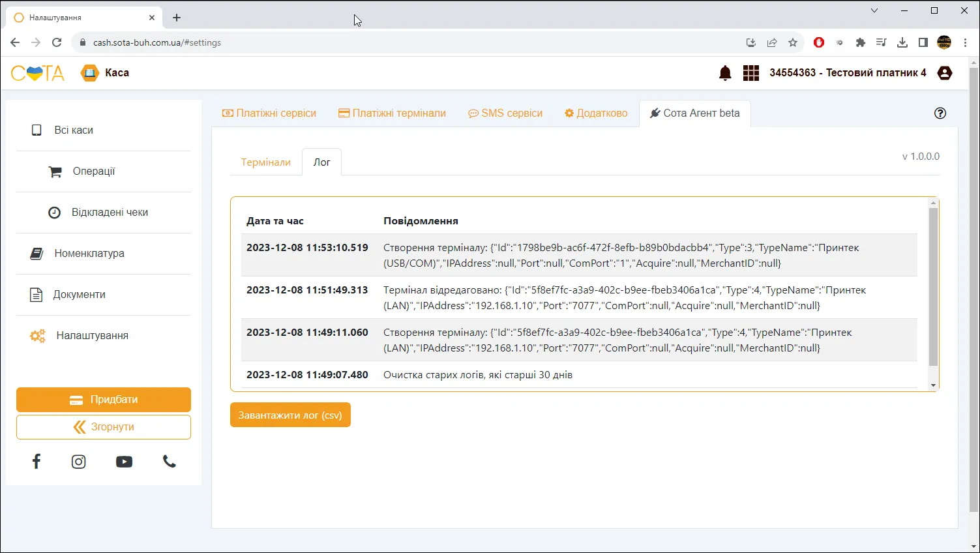Image resolution: width=980 pixels, height=553 pixels.
Task: Click log table scrollbar thumb
Action: click(933, 287)
